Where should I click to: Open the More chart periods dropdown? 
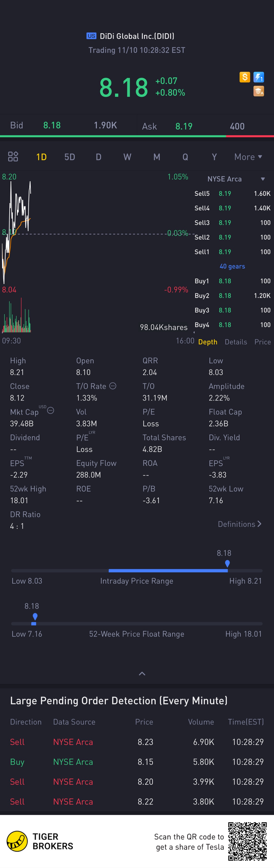click(x=248, y=157)
